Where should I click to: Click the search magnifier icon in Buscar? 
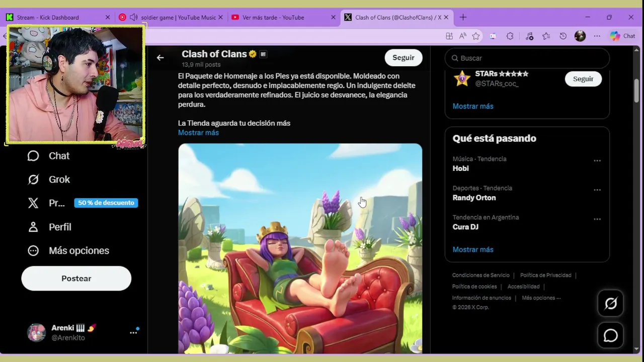pos(454,58)
